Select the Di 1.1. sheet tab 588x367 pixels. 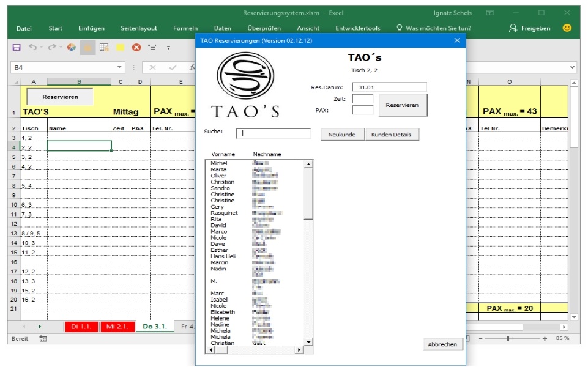click(x=81, y=327)
